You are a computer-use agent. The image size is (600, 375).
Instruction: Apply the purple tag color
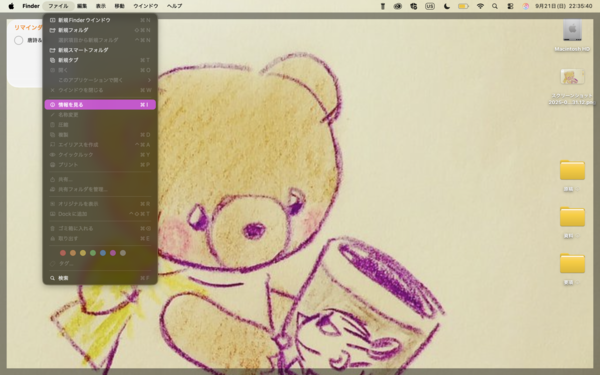point(112,253)
